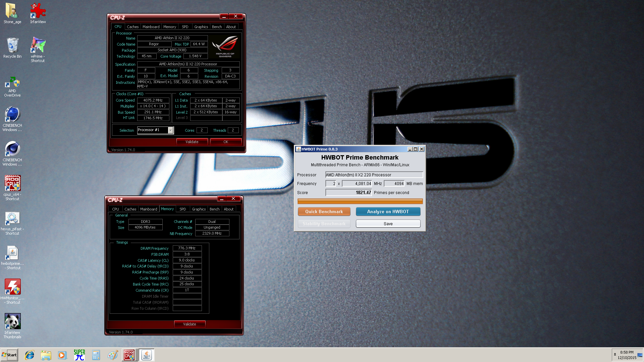
Task: Launch media player from taskbar
Action: click(62, 355)
